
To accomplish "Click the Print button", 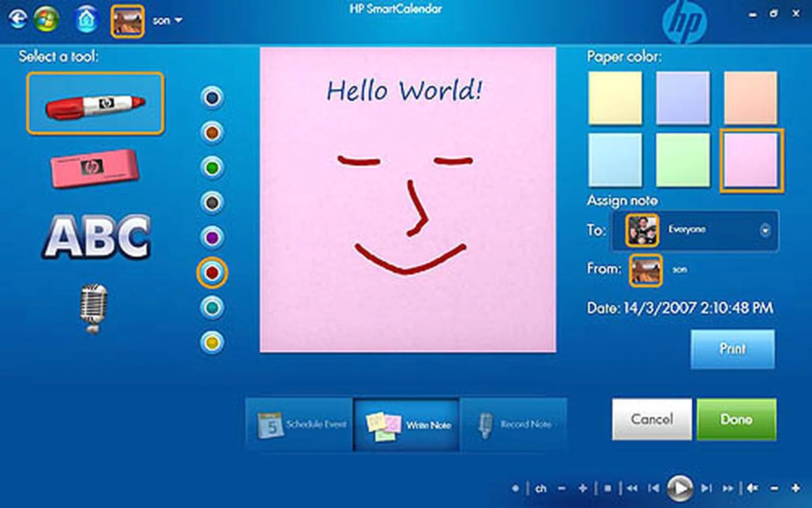I will (x=732, y=349).
